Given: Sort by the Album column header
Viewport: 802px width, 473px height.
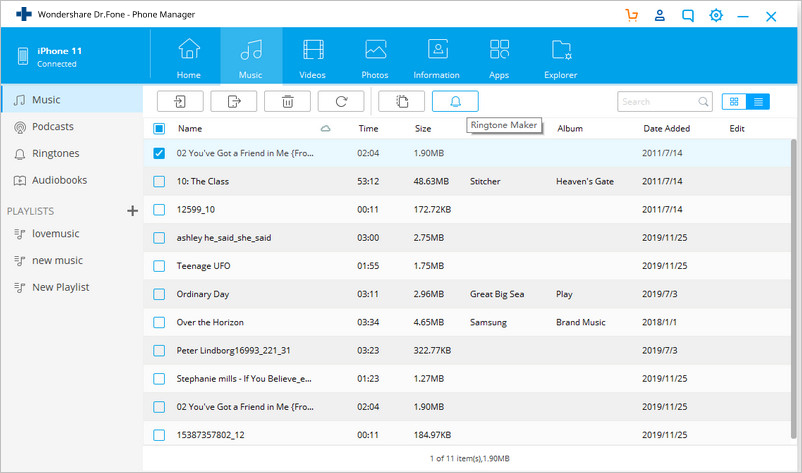Looking at the screenshot, I should (x=570, y=129).
